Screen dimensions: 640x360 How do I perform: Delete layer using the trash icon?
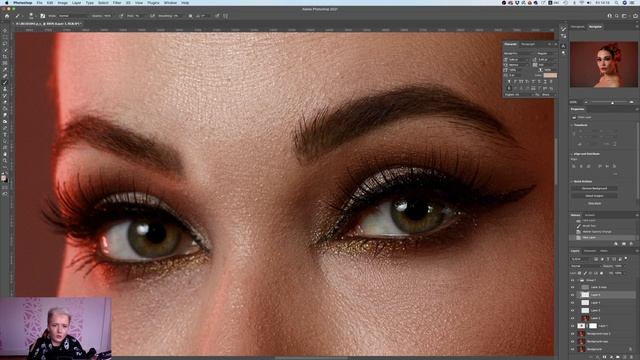[x=631, y=356]
